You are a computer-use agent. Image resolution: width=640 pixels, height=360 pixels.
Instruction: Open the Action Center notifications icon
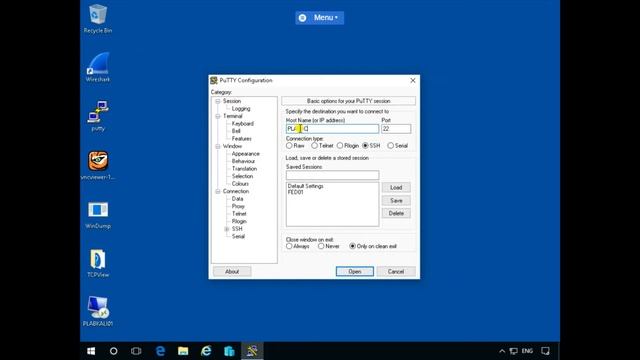click(x=545, y=351)
